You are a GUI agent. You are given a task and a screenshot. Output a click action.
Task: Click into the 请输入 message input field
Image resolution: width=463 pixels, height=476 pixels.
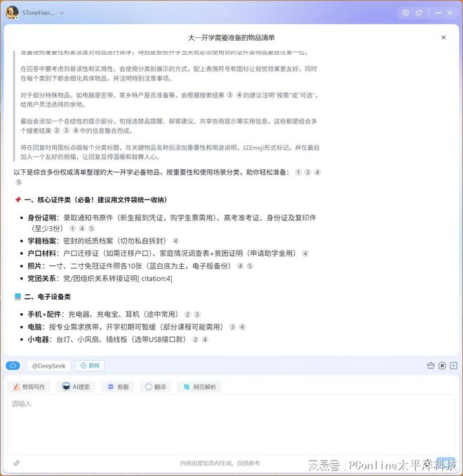pos(231,425)
